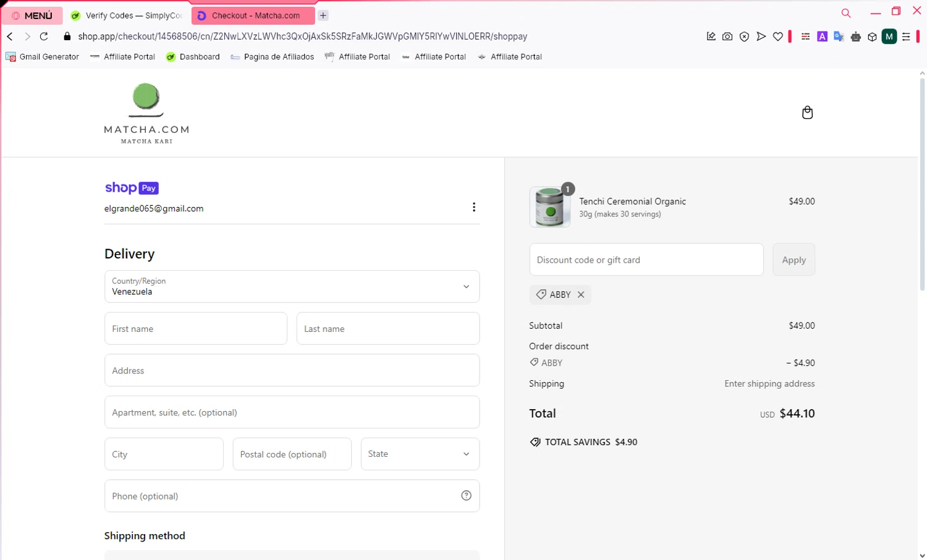Click the TOTAL SAVINGS tag icon

tap(535, 442)
